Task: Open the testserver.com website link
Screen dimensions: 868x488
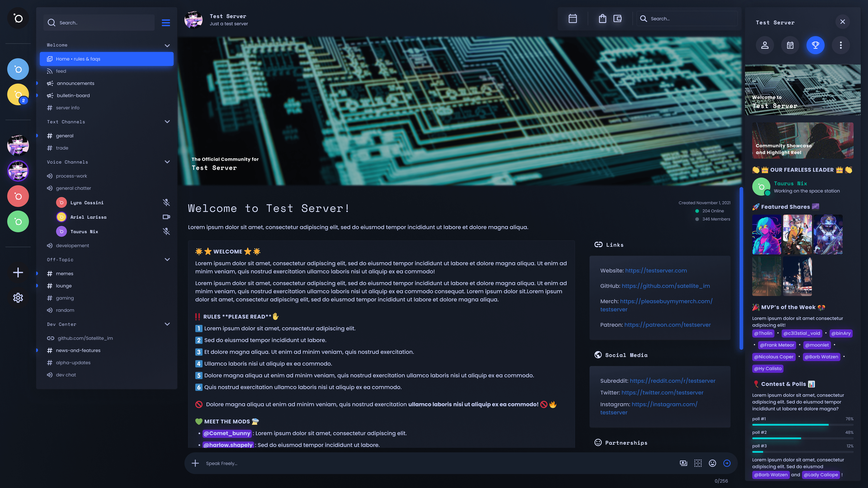Action: coord(656,270)
